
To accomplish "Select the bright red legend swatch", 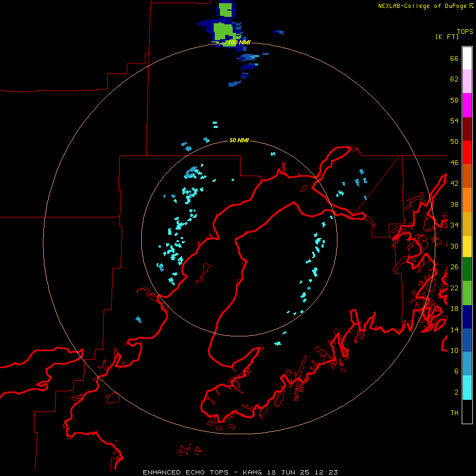I will point(467,152).
